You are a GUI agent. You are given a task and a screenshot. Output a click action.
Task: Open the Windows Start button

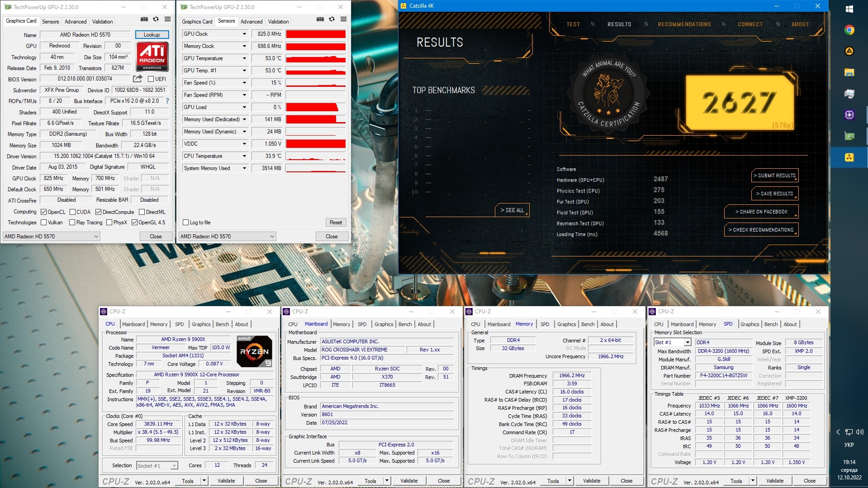click(x=849, y=9)
